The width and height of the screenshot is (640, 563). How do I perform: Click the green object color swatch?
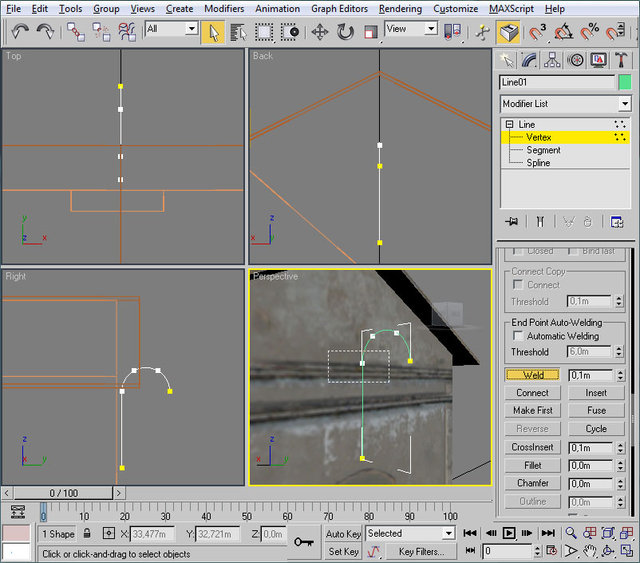tap(625, 82)
